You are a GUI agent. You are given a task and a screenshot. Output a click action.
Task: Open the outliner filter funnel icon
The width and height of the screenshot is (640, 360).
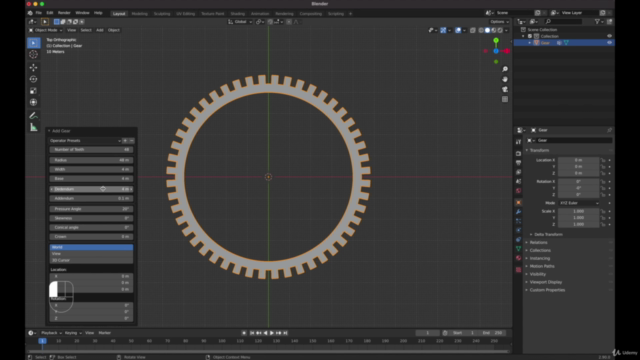pos(597,22)
